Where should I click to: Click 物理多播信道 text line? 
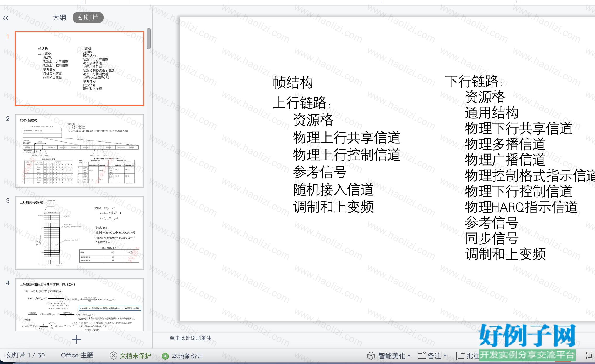[x=505, y=144]
